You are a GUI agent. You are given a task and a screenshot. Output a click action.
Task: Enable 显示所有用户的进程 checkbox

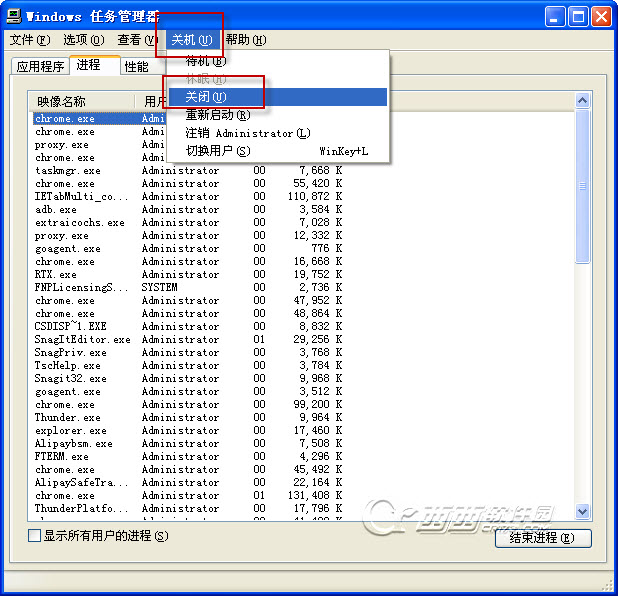[34, 536]
